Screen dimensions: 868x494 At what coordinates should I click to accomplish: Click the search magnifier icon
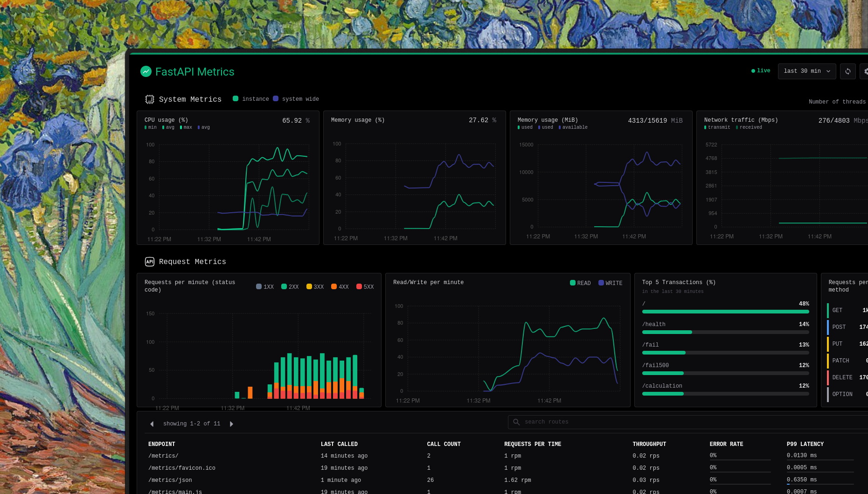(x=516, y=422)
